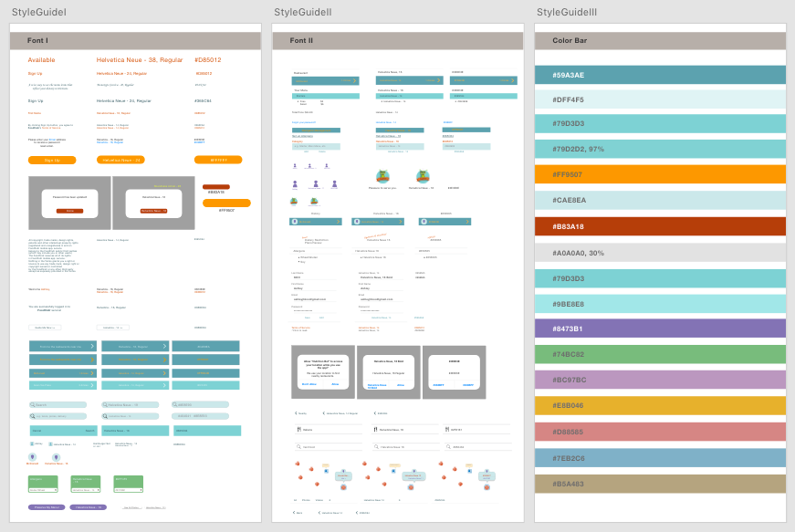
Task: Click the orange chevron on second teal row
Action: (x=92, y=360)
